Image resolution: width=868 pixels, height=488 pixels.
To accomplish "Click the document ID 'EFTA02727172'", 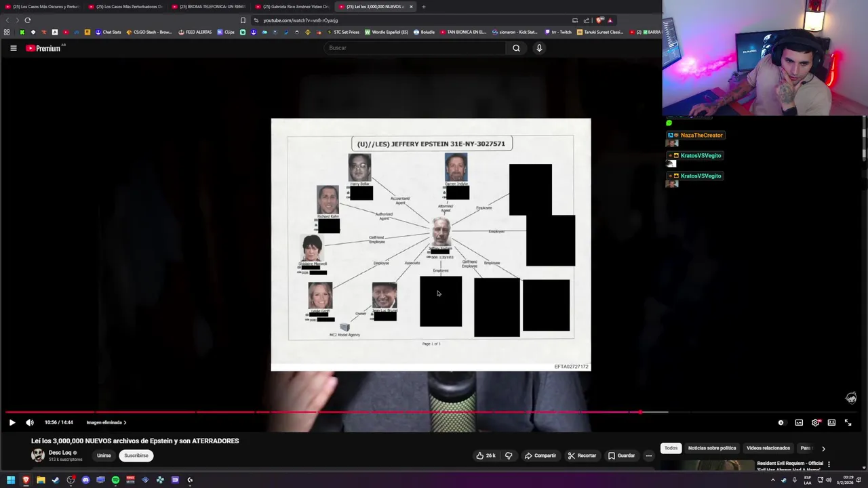I will pos(571,367).
